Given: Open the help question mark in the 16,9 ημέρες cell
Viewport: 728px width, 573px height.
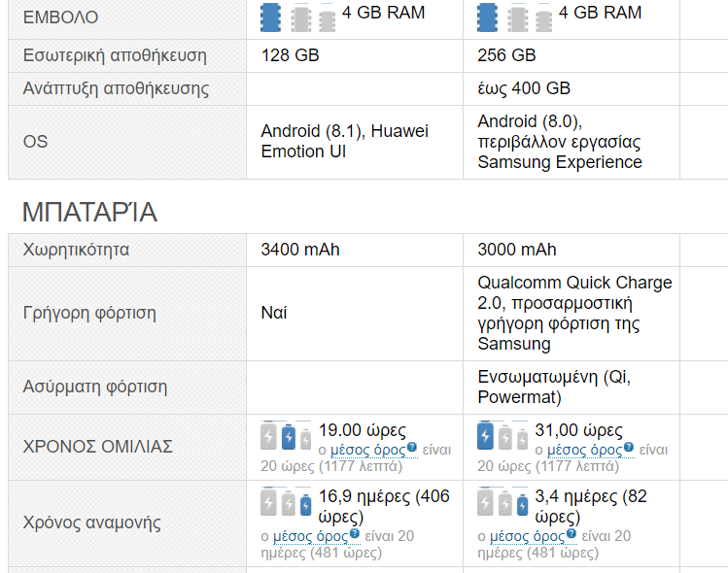Looking at the screenshot, I should 353,533.
